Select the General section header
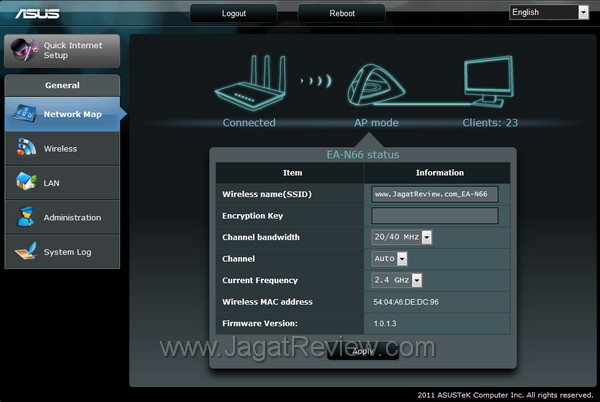 62,85
